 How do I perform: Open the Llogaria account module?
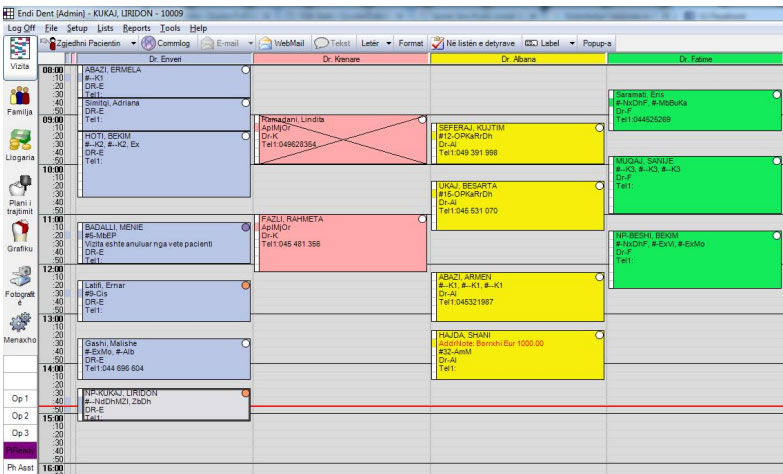pos(20,146)
